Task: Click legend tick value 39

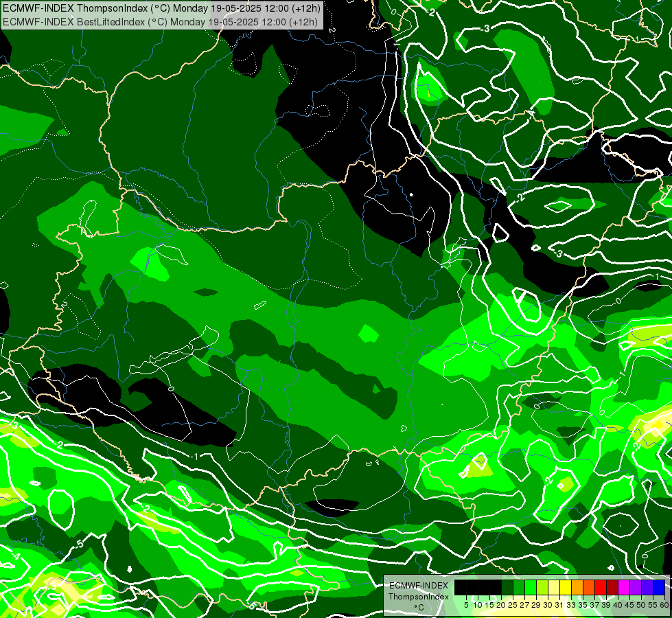Action: pyautogui.click(x=606, y=605)
